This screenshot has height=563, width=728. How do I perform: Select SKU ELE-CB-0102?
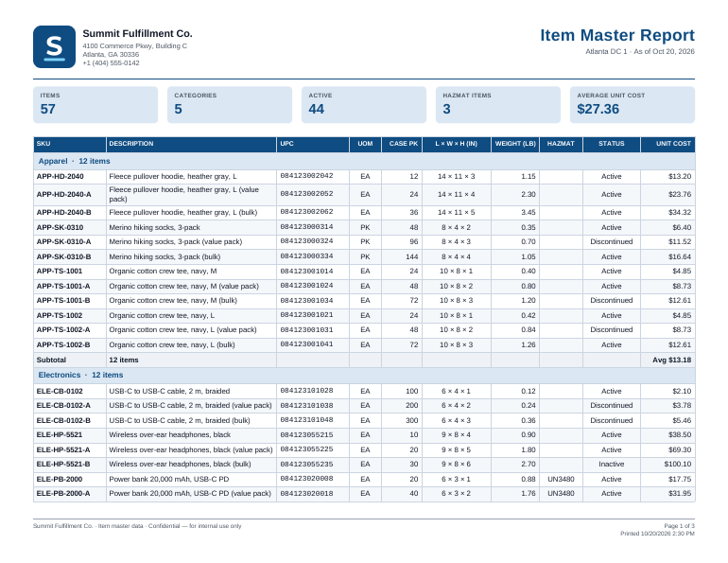pyautogui.click(x=60, y=391)
